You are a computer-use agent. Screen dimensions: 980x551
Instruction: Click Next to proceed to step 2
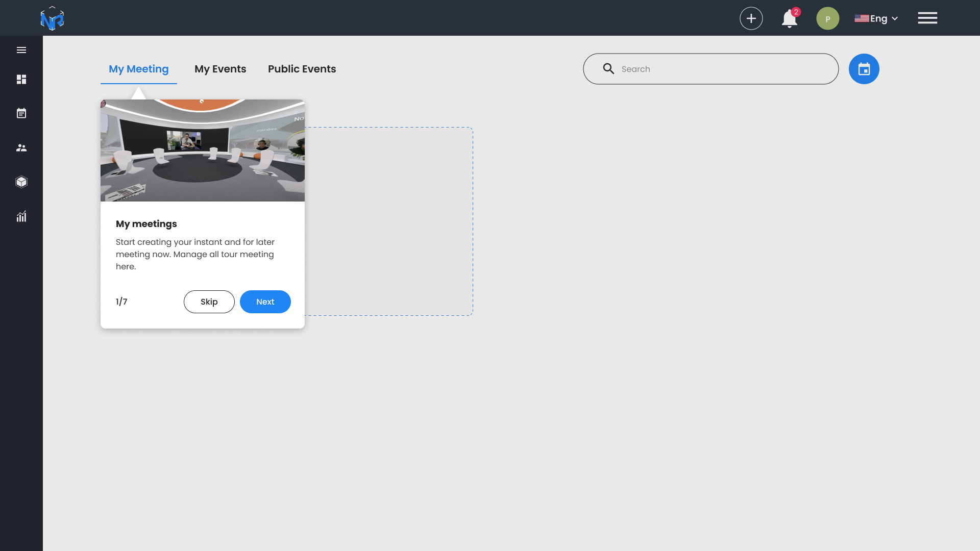265,302
